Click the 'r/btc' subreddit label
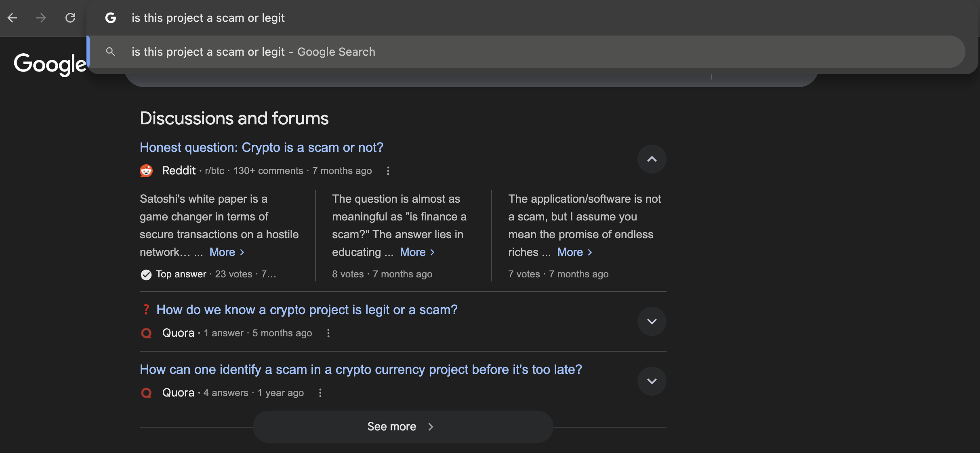Viewport: 980px width, 453px height. (215, 171)
